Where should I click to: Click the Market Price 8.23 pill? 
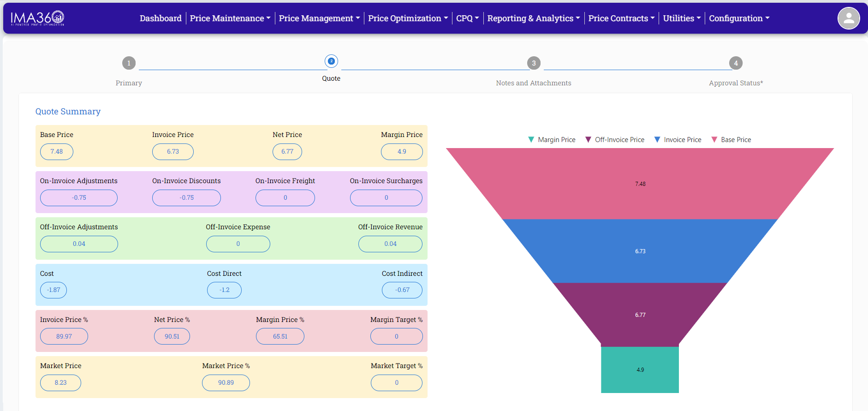pyautogui.click(x=60, y=383)
